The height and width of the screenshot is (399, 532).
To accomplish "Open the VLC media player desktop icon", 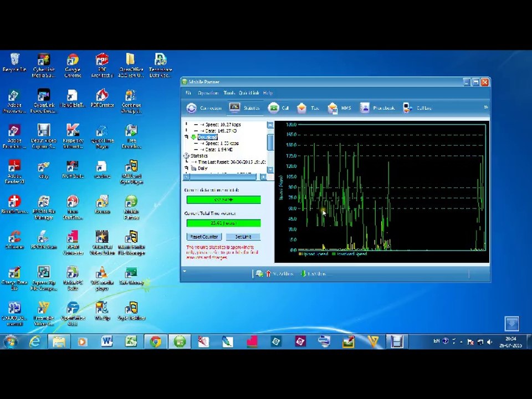I will [102, 278].
